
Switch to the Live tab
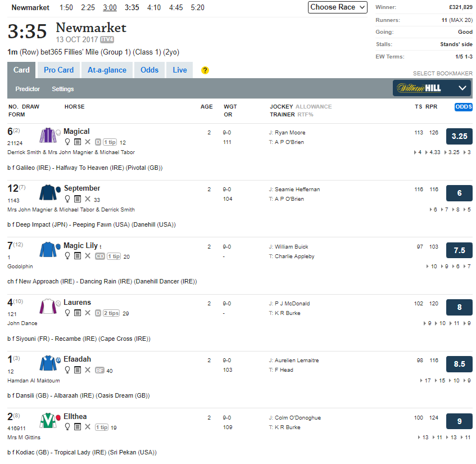180,70
